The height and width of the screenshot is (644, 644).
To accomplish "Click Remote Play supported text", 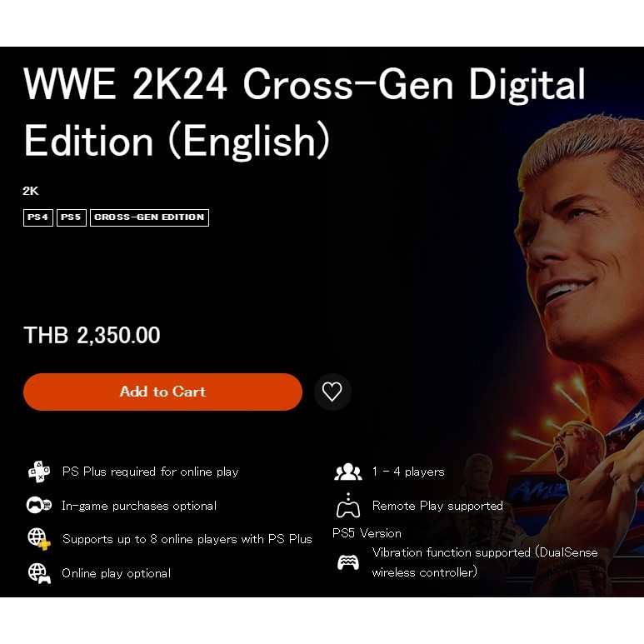I will [437, 506].
